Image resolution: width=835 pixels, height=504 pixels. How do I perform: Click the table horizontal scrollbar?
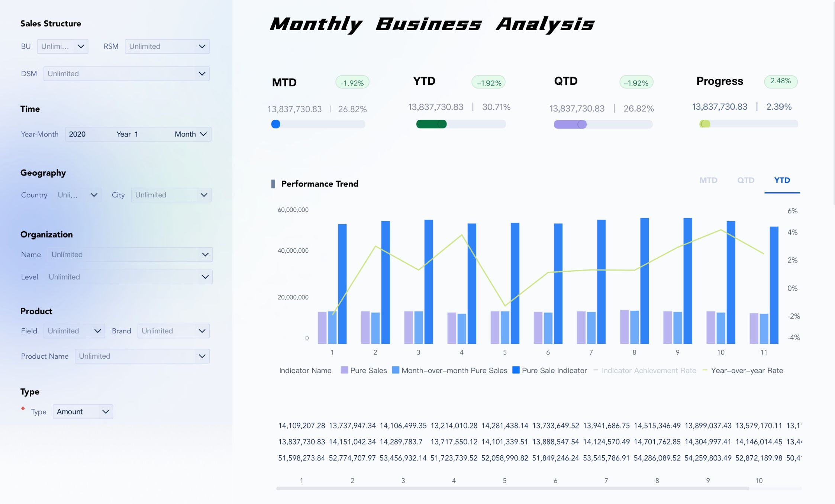click(512, 488)
